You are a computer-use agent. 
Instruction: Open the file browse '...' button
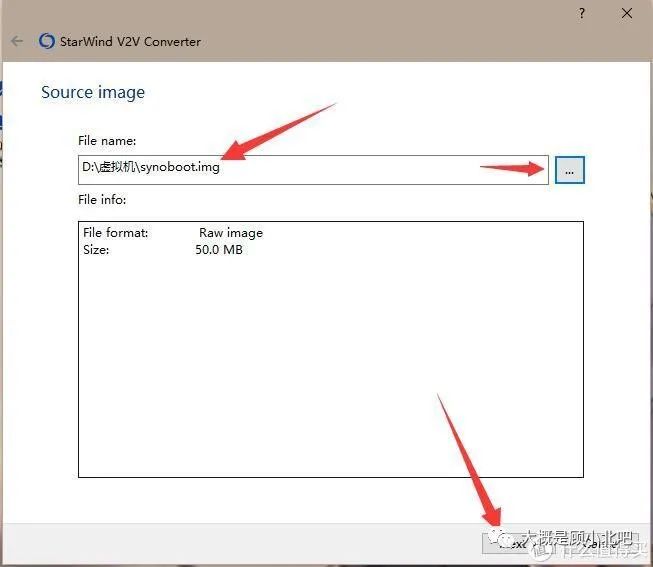coord(570,170)
